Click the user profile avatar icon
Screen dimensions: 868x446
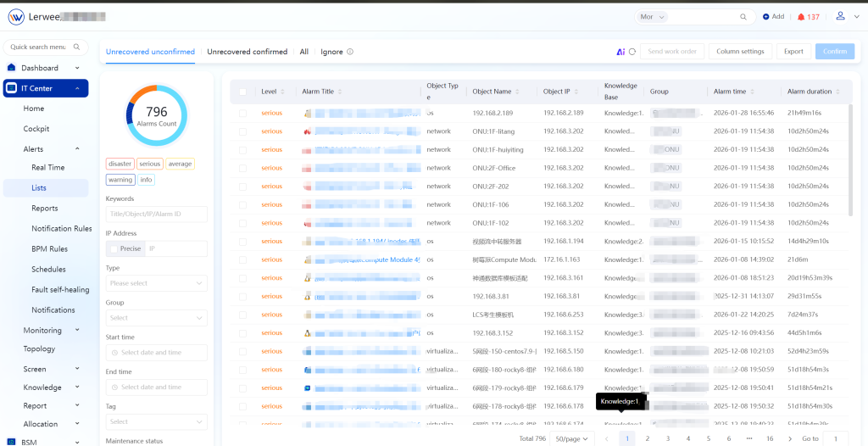(x=840, y=16)
